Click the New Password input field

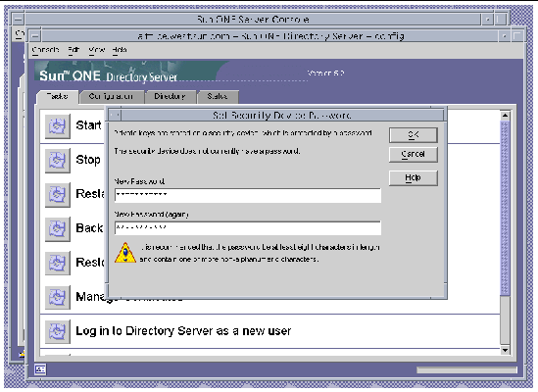[x=248, y=195]
